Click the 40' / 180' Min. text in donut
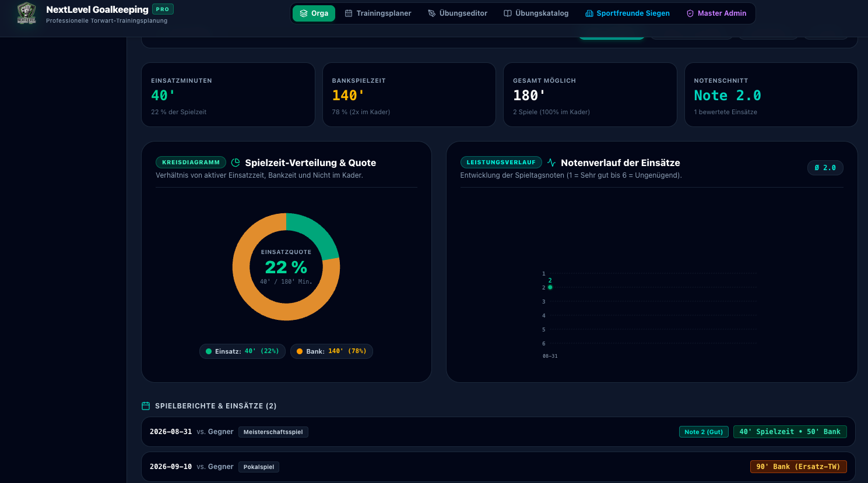Image resolution: width=868 pixels, height=483 pixels. coord(286,281)
